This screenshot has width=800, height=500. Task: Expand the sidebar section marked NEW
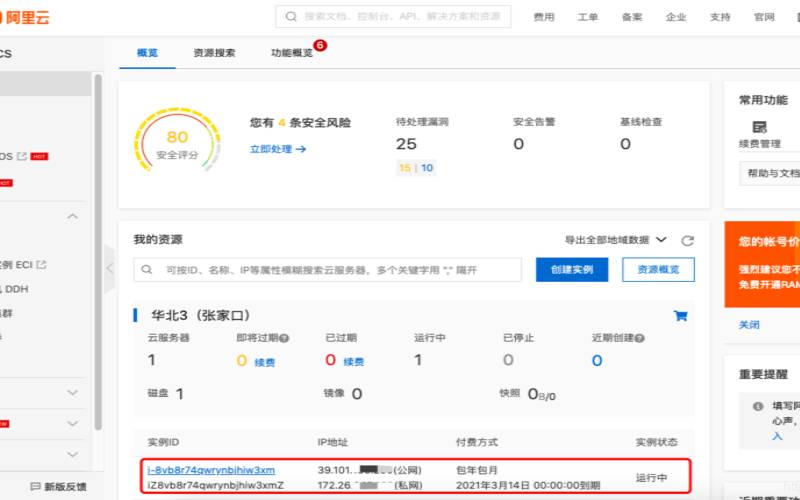coord(72,423)
